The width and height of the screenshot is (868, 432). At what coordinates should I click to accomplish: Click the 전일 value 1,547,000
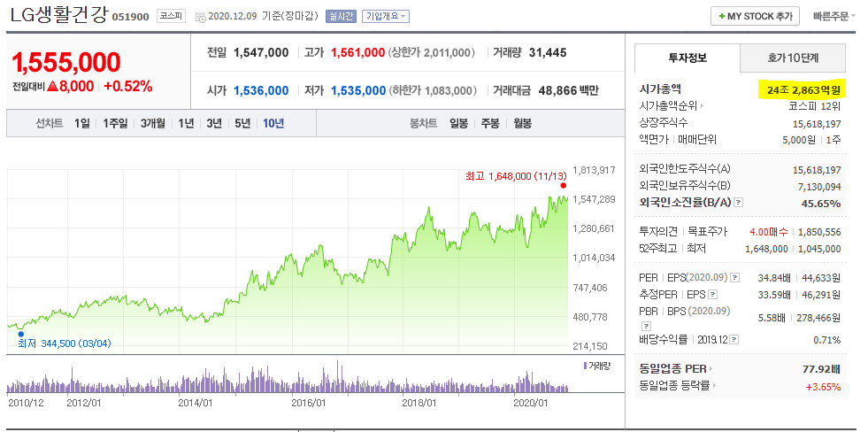click(x=261, y=52)
